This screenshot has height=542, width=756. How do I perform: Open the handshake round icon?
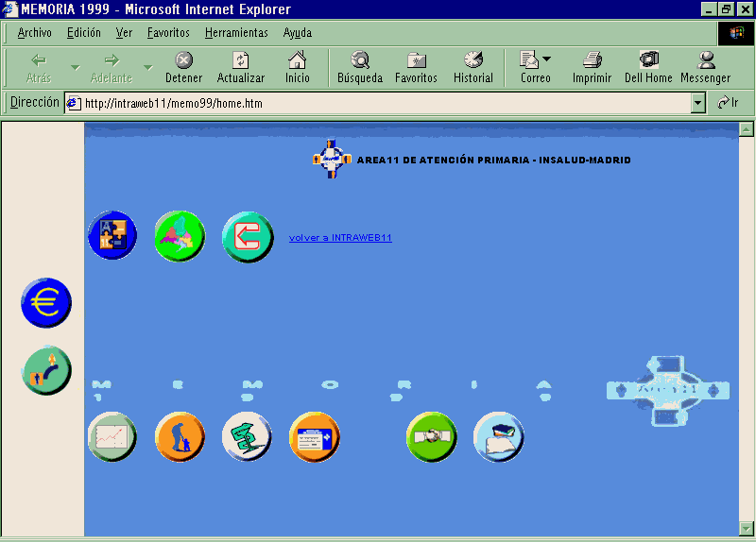[432, 437]
